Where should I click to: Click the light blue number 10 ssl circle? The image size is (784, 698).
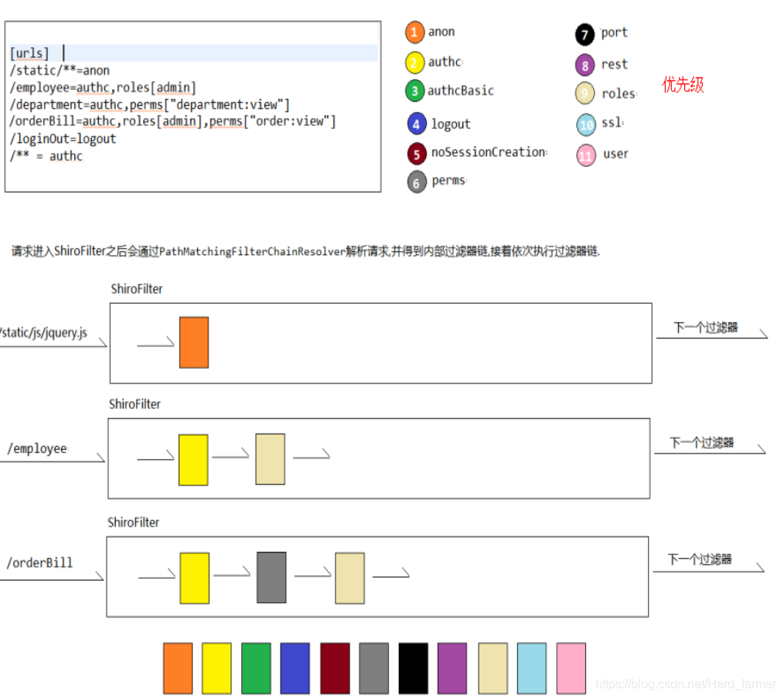pyautogui.click(x=586, y=125)
